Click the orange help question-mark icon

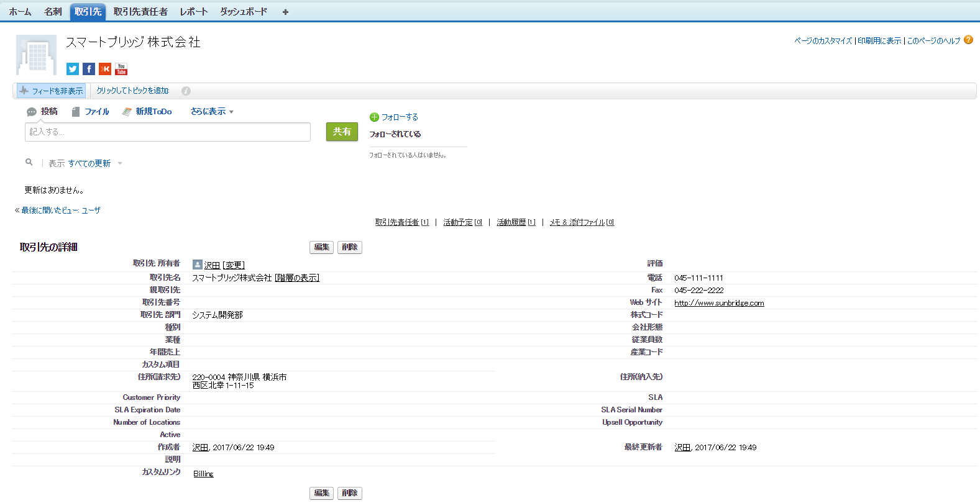click(968, 40)
